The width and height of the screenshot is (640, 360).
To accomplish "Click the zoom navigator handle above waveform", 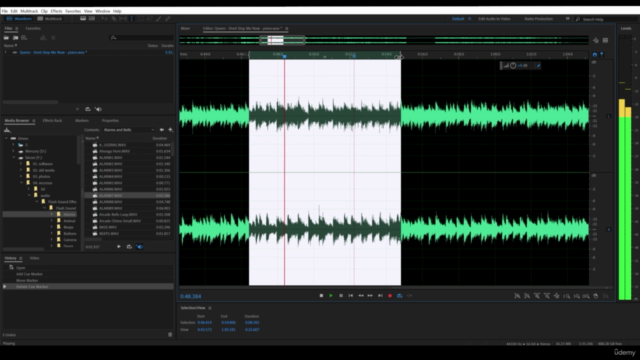I will tap(282, 40).
